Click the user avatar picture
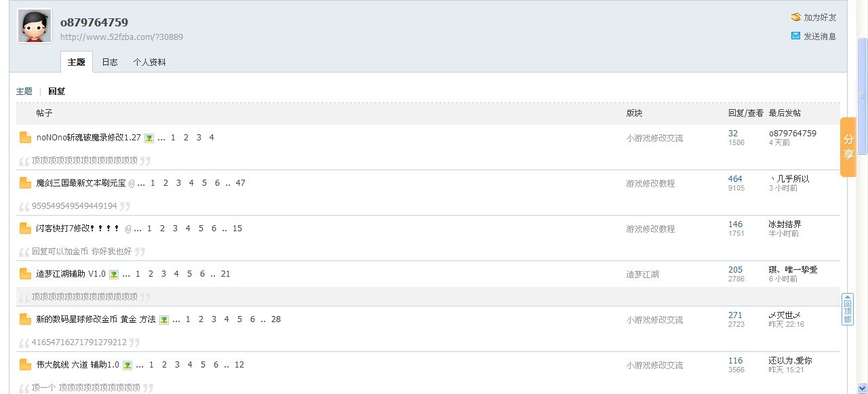 coord(35,26)
